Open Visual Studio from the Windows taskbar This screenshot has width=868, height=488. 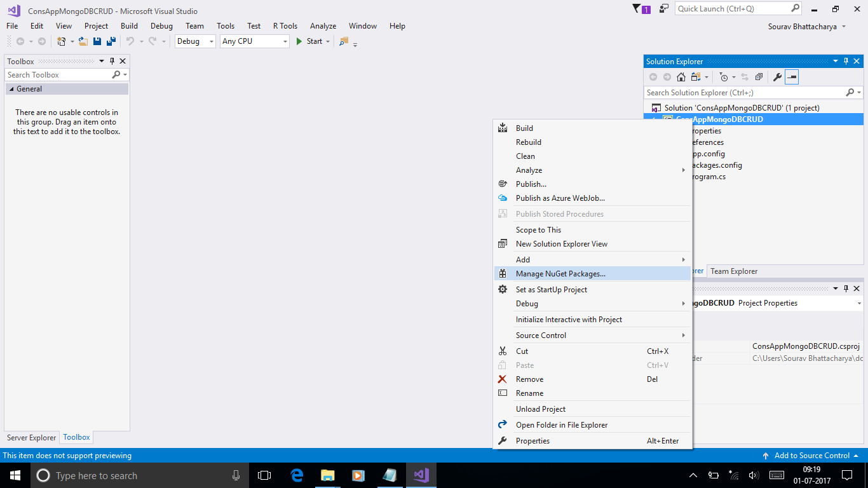pyautogui.click(x=421, y=475)
